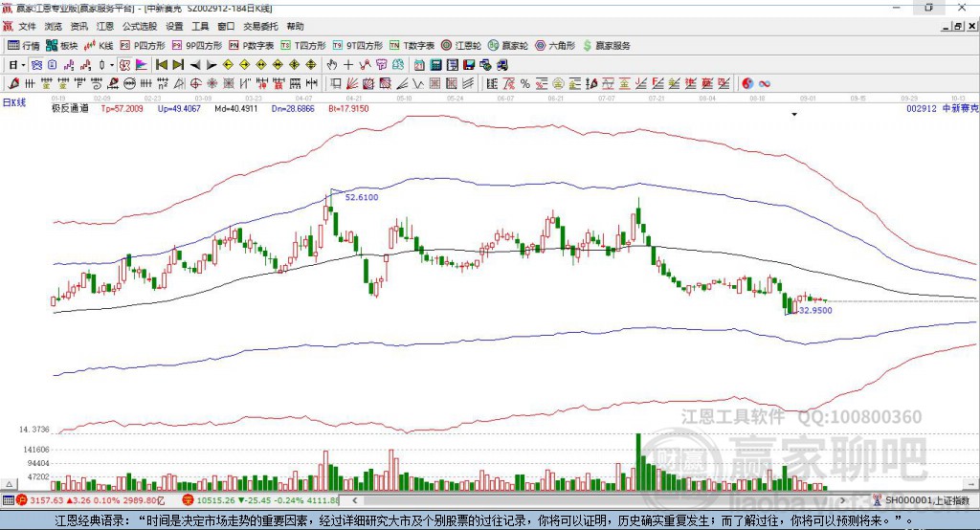Click the last yellow diamond arrow icon
This screenshot has height=530, width=980.
pyautogui.click(x=311, y=65)
